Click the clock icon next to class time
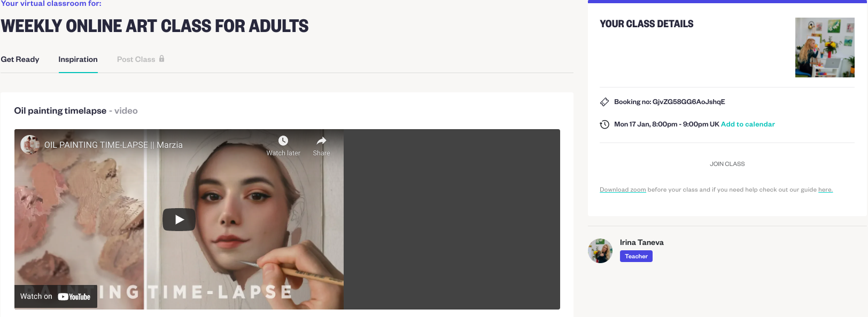 (604, 124)
